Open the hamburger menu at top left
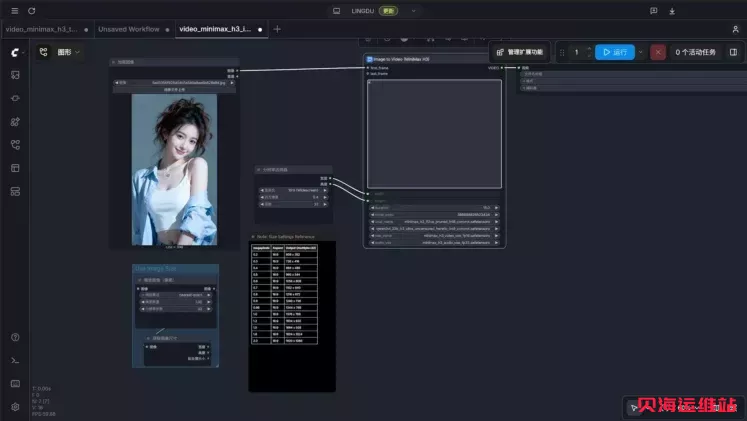 click(x=15, y=10)
